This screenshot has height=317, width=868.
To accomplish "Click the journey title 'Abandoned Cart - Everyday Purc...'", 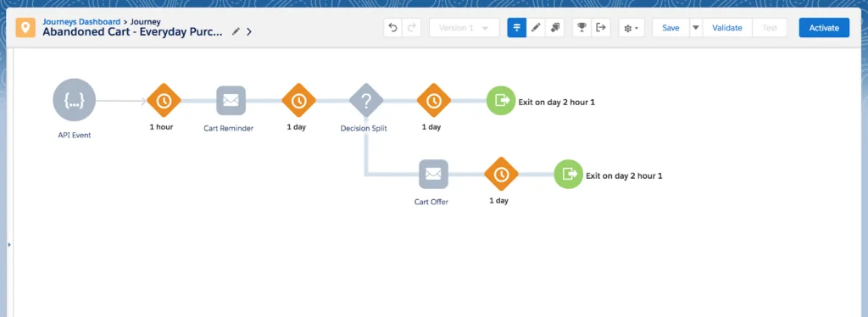I will [133, 31].
